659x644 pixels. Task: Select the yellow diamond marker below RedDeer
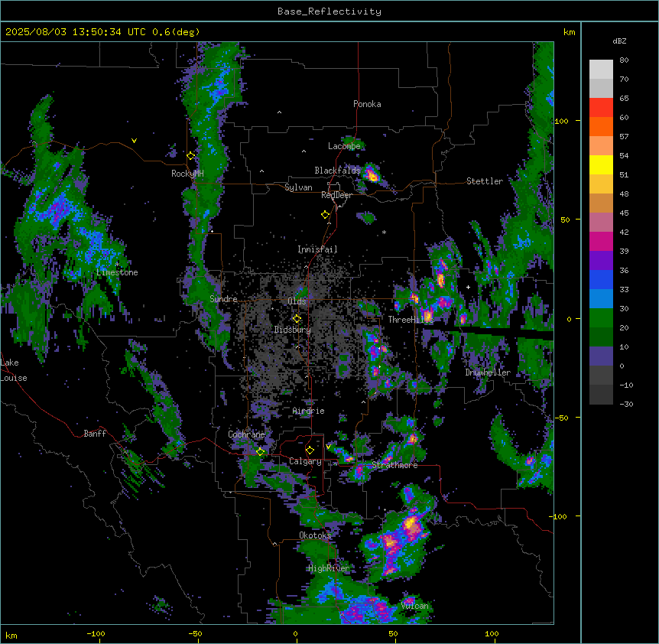coord(326,215)
